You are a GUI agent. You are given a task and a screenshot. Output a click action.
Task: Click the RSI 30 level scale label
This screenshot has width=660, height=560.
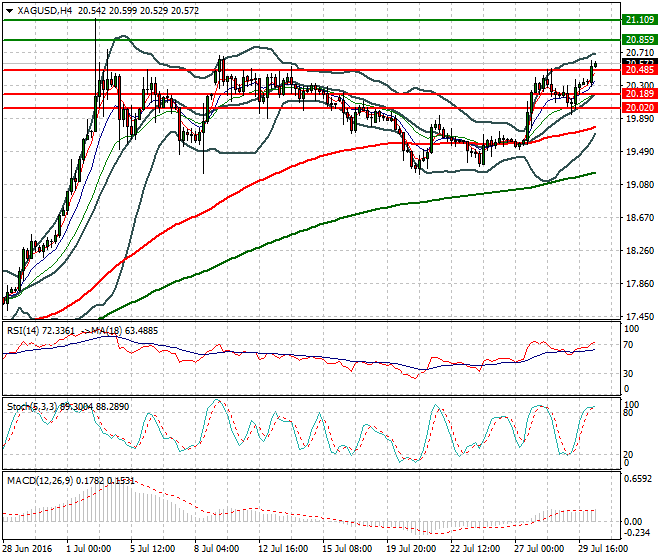pos(628,373)
